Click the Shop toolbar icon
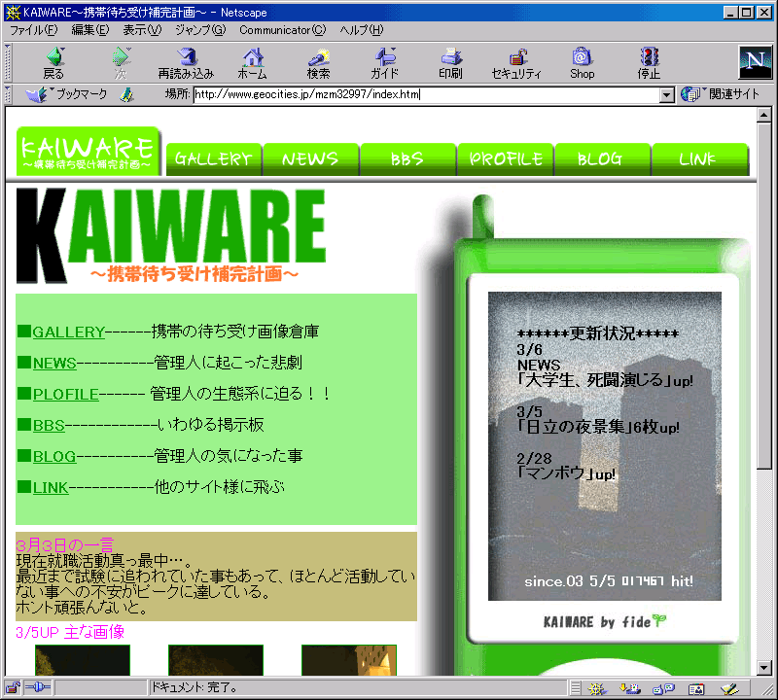This screenshot has height=700, width=778. pos(582,63)
